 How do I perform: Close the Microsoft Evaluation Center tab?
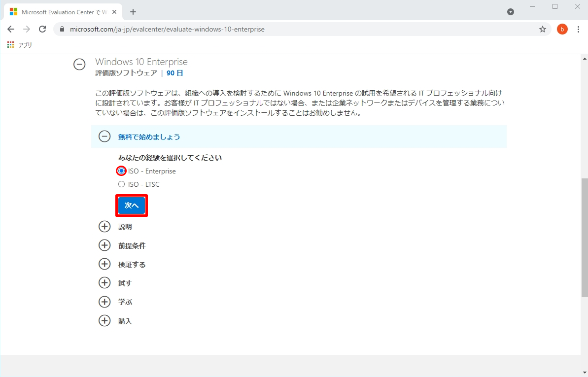point(114,12)
